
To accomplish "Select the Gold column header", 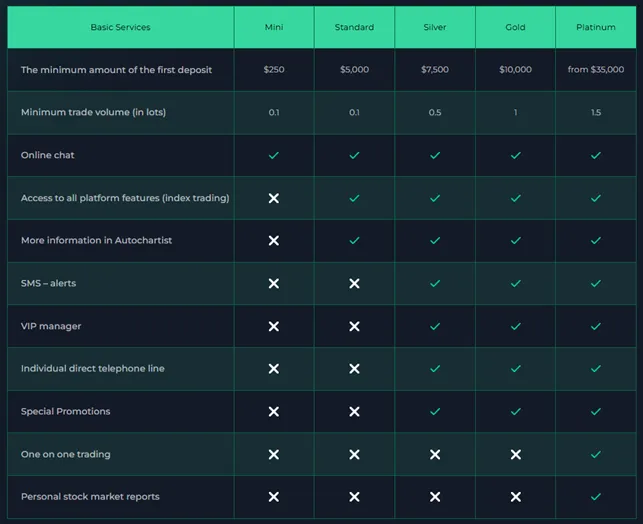I will tap(516, 27).
